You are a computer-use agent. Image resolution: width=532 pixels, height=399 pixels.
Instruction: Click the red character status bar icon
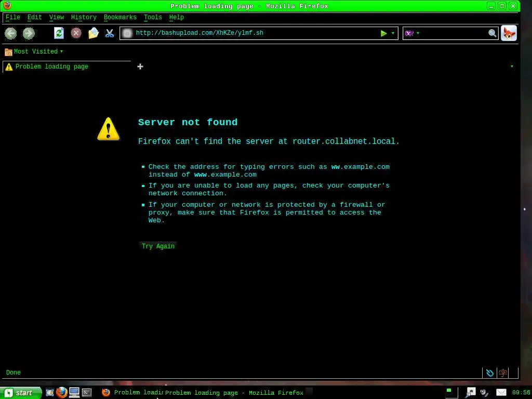point(503,373)
